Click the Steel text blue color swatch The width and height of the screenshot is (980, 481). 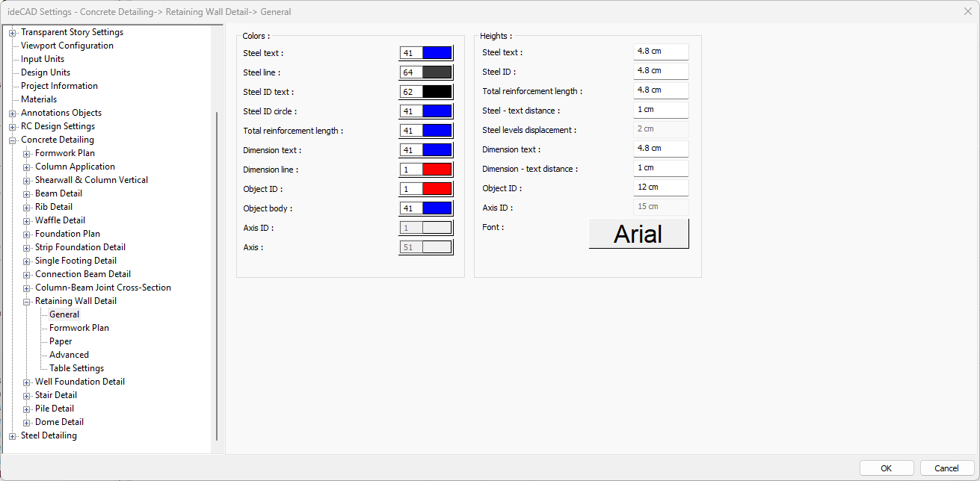point(437,53)
